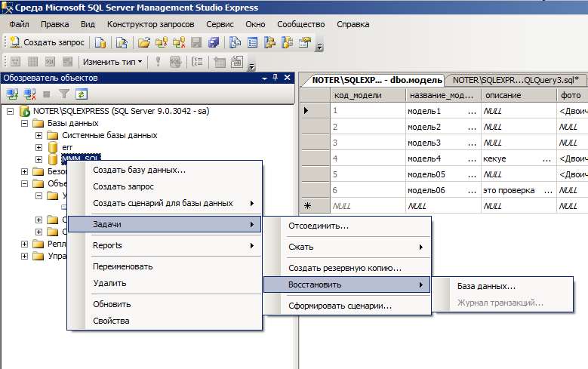Execute SQL with the exclamation icon

[158, 62]
